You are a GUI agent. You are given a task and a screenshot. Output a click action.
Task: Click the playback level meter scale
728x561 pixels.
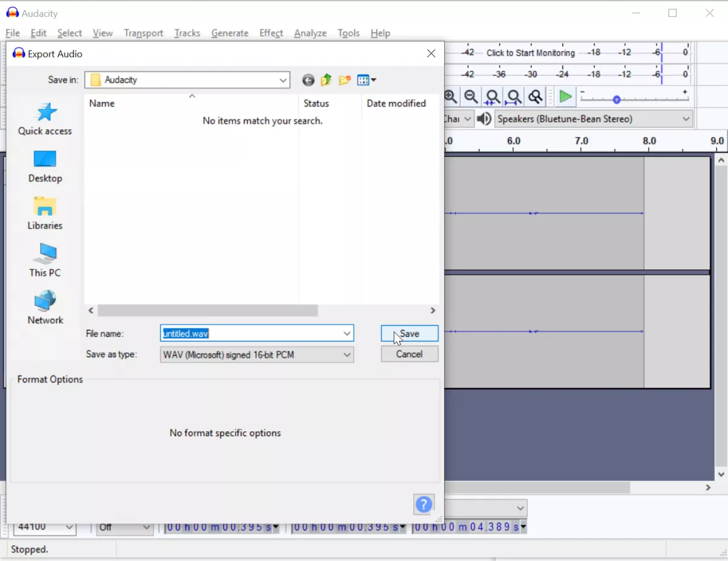click(x=568, y=75)
